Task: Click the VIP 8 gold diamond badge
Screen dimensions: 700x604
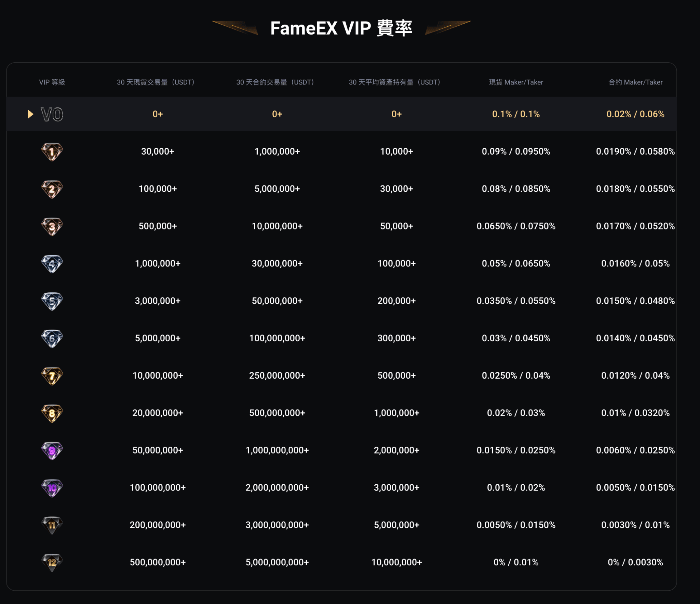Action: pyautogui.click(x=52, y=413)
